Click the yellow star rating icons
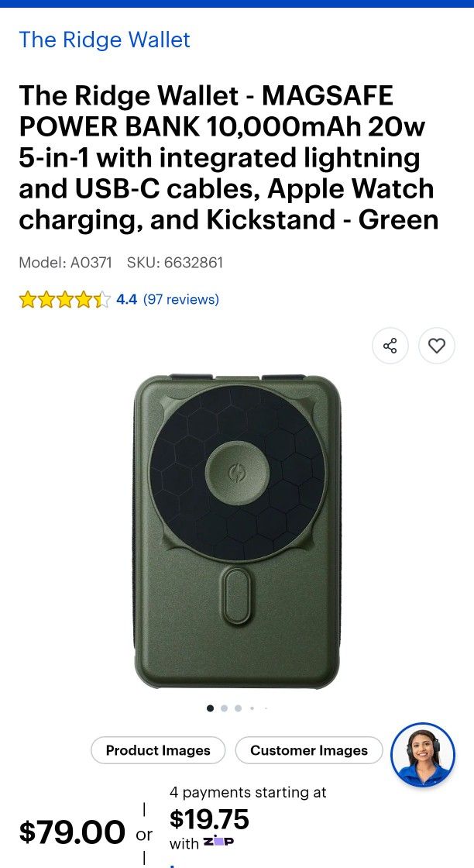The height and width of the screenshot is (868, 474). pos(65,300)
